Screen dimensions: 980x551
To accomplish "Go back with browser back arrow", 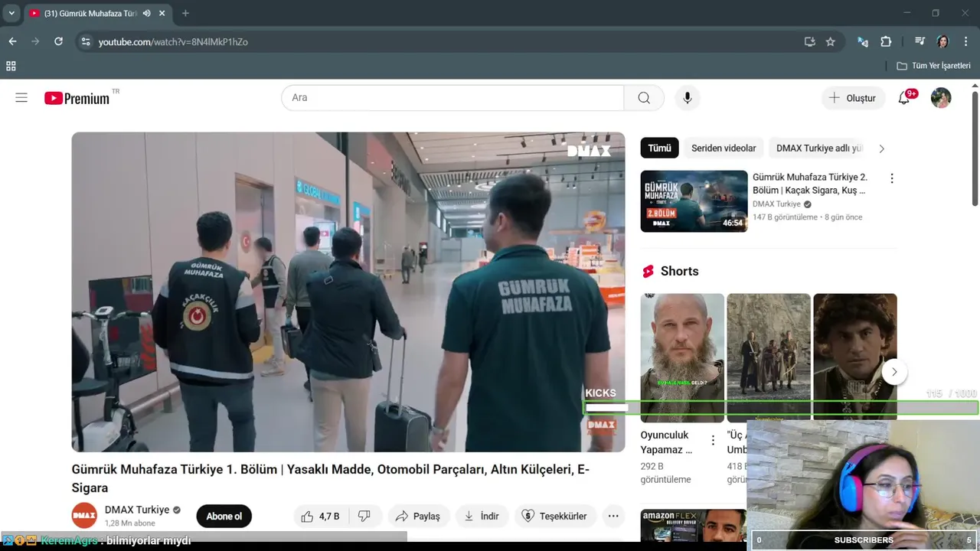I will [12, 42].
